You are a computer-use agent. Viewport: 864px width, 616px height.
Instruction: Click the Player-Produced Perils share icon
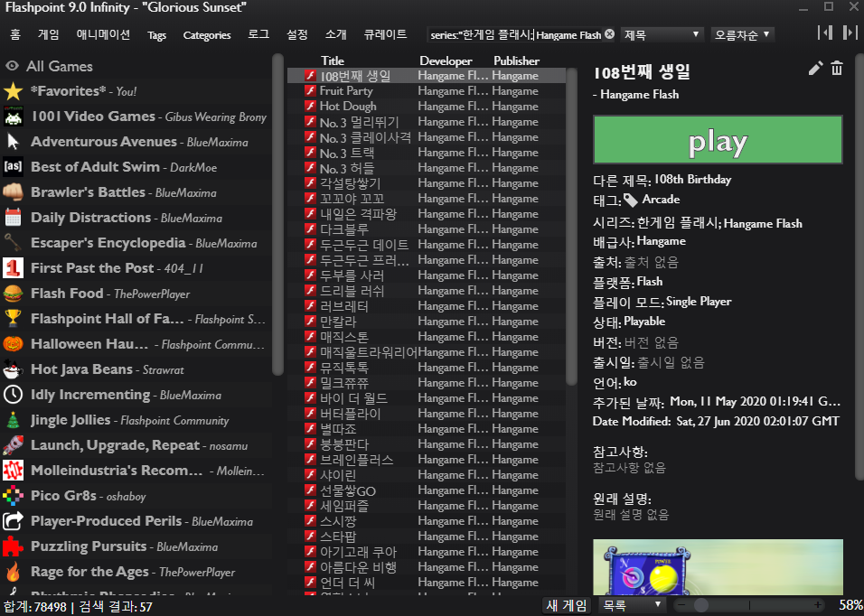[x=14, y=521]
